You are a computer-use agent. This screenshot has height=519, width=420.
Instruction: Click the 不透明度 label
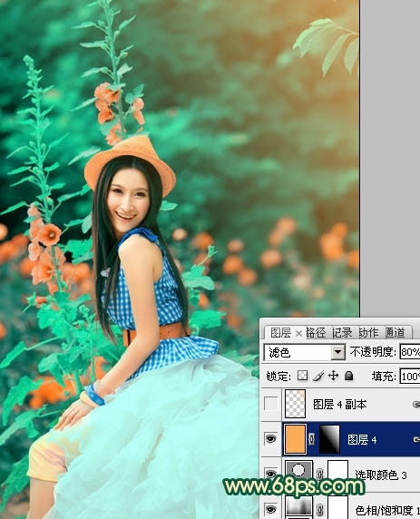click(373, 351)
